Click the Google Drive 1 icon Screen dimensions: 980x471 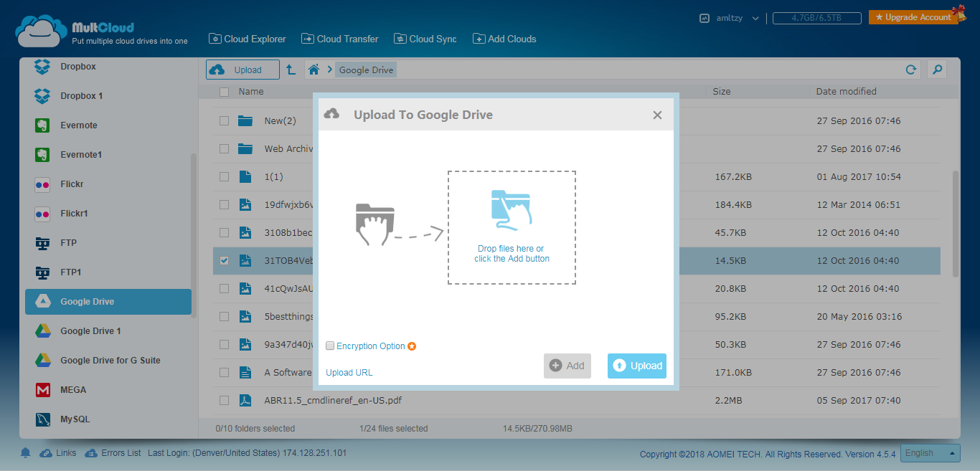coord(42,331)
